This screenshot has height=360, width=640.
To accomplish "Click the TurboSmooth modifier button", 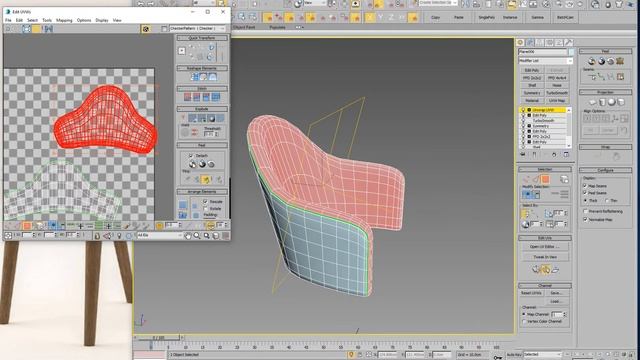I will pyautogui.click(x=557, y=93).
